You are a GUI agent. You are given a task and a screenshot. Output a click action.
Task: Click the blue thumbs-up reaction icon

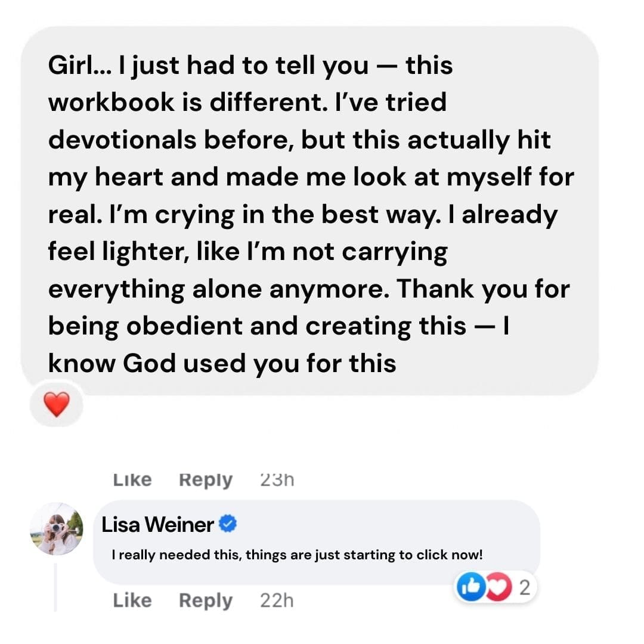pos(470,588)
